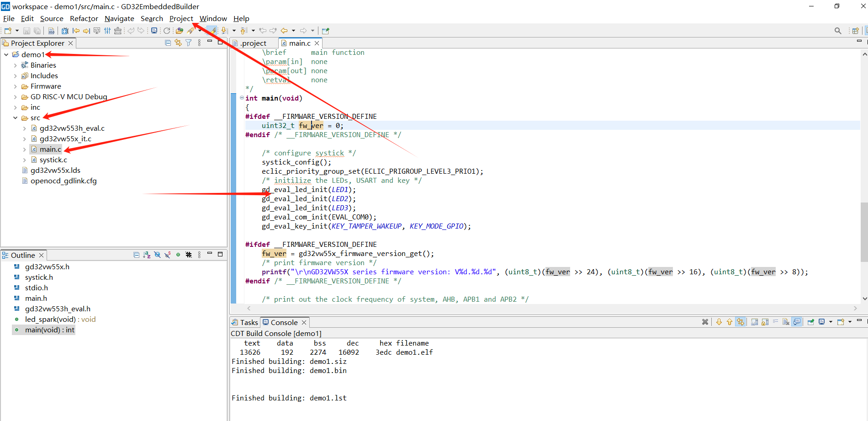The image size is (868, 421).
Task: Open the Project menu
Action: [x=181, y=19]
